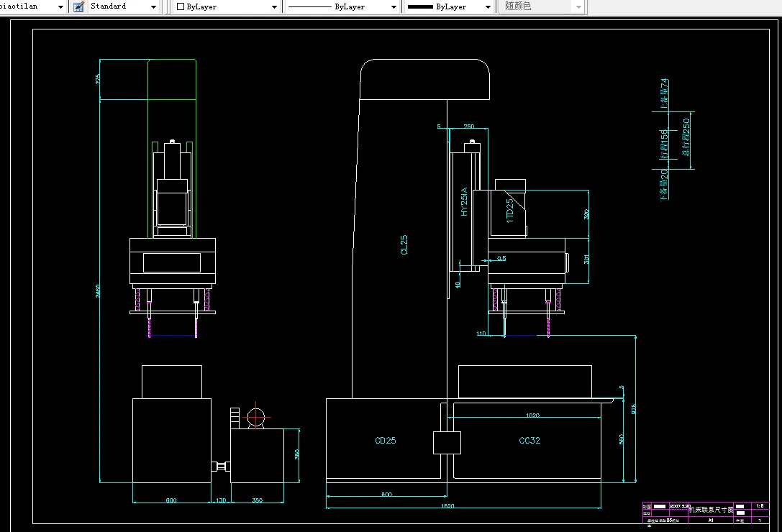This screenshot has width=782, height=532.
Task: Pick the 275 dimension at top left
Action: [98, 79]
